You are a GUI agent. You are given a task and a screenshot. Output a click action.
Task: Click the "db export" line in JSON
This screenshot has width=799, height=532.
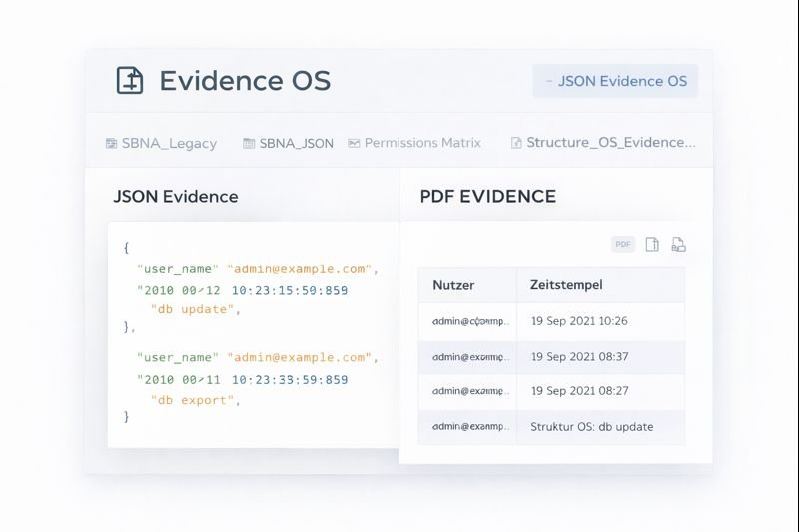coord(196,399)
